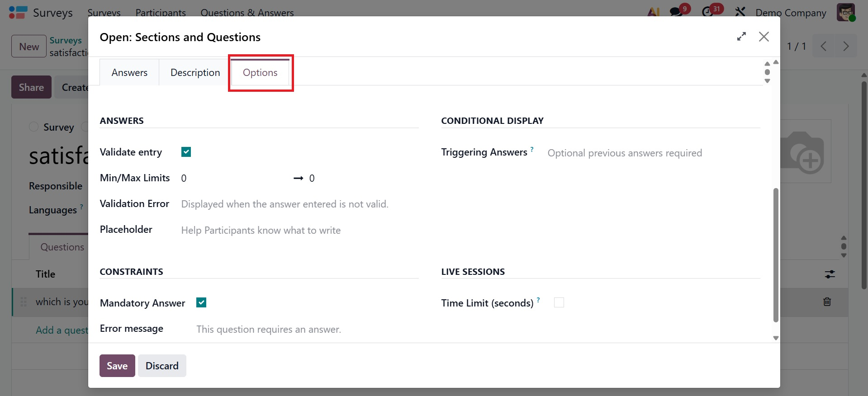Go to the next record arrow
Viewport: 868px width, 396px height.
click(845, 46)
